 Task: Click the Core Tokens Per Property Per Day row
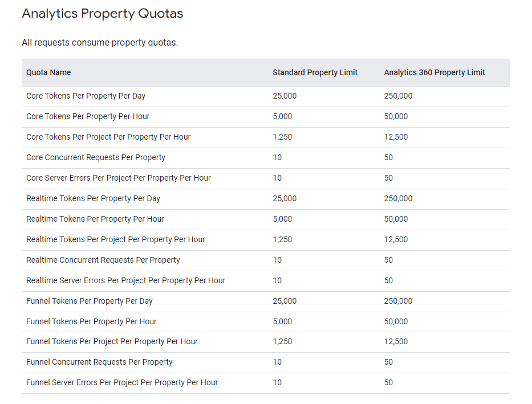click(86, 96)
